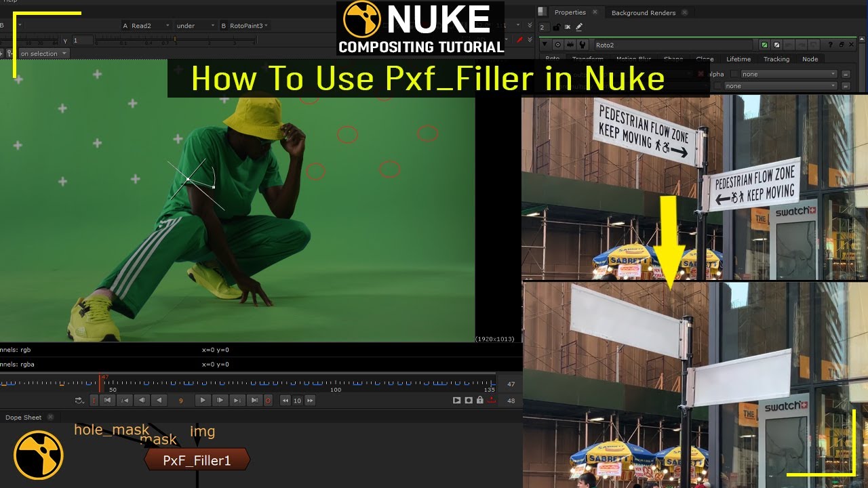Click the Roto2 node name field
Image resolution: width=868 pixels, height=488 pixels.
pyautogui.click(x=673, y=45)
